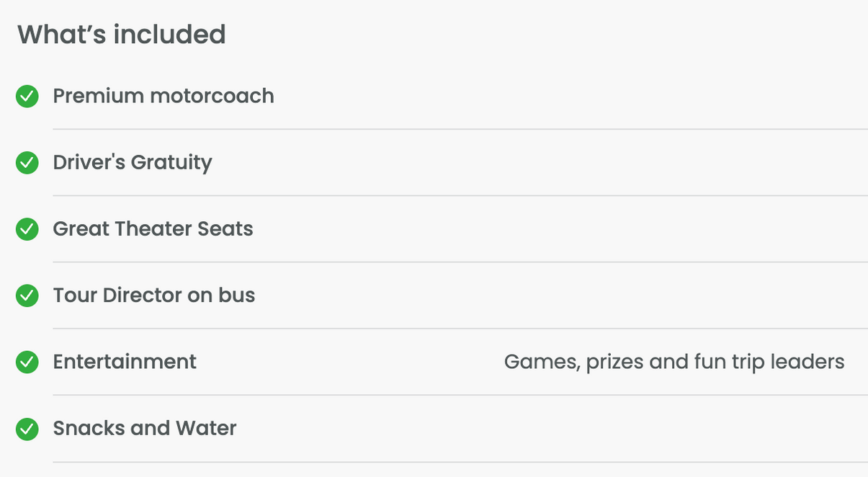Select the checkmark icon for Great Theater Seats
The height and width of the screenshot is (477, 868).
27,229
